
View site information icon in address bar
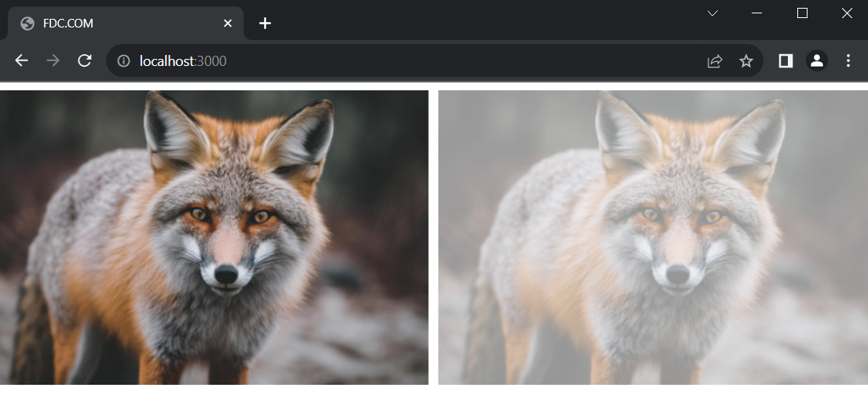[x=124, y=60]
